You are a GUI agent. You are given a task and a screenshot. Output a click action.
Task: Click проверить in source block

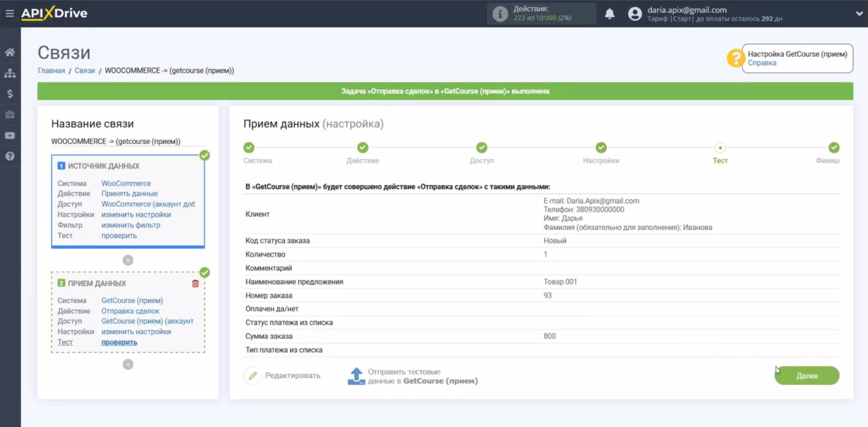119,236
